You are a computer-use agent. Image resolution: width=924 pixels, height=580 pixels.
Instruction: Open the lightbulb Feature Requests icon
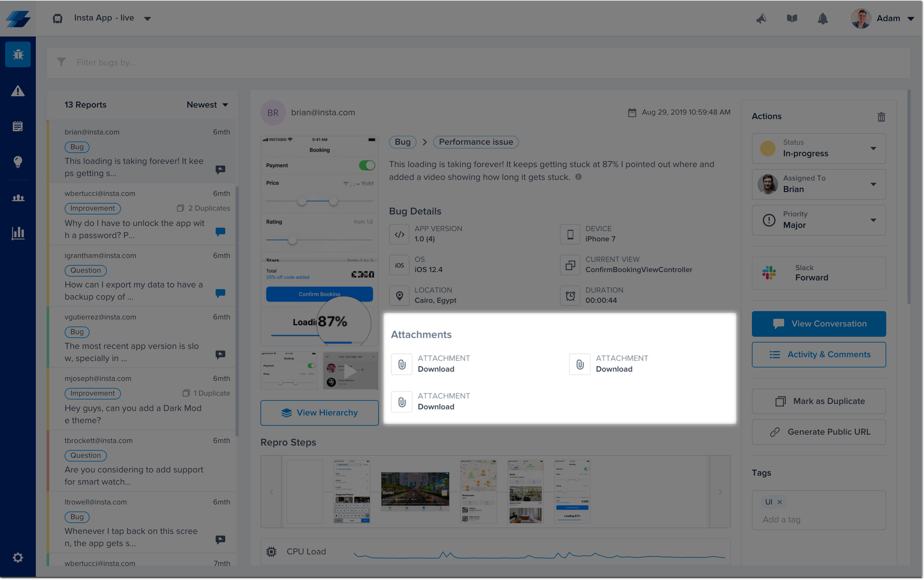tap(18, 162)
